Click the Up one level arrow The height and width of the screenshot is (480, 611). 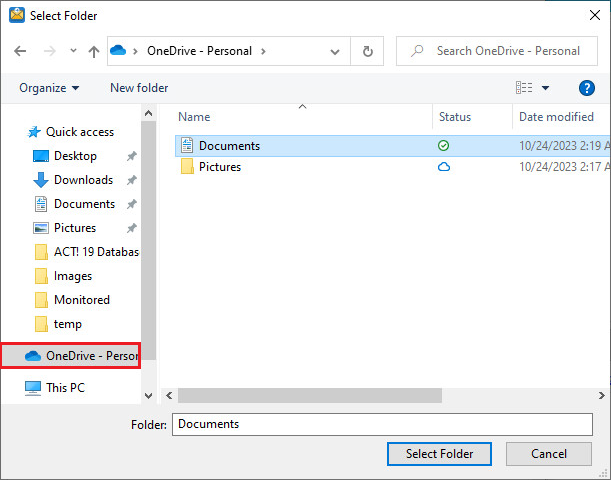(94, 51)
